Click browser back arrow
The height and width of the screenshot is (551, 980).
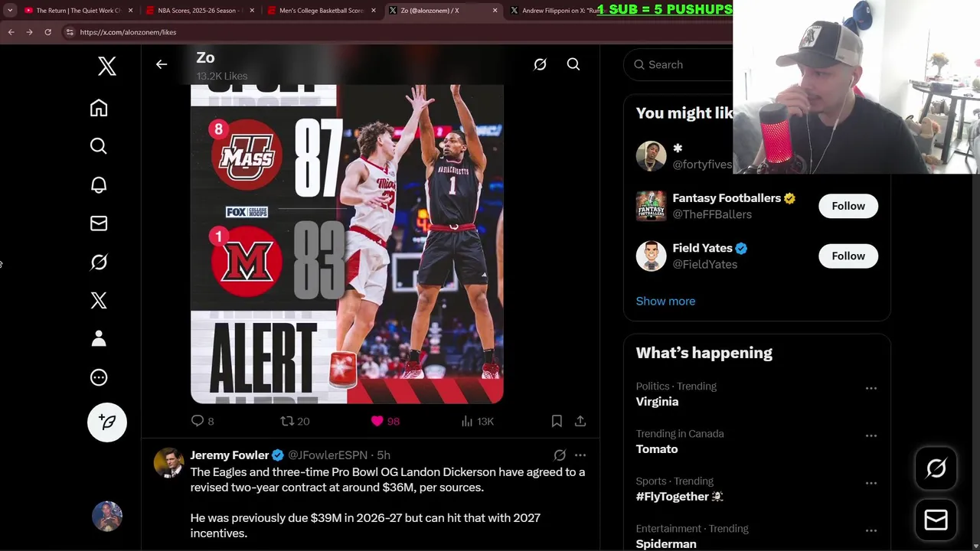[x=11, y=32]
